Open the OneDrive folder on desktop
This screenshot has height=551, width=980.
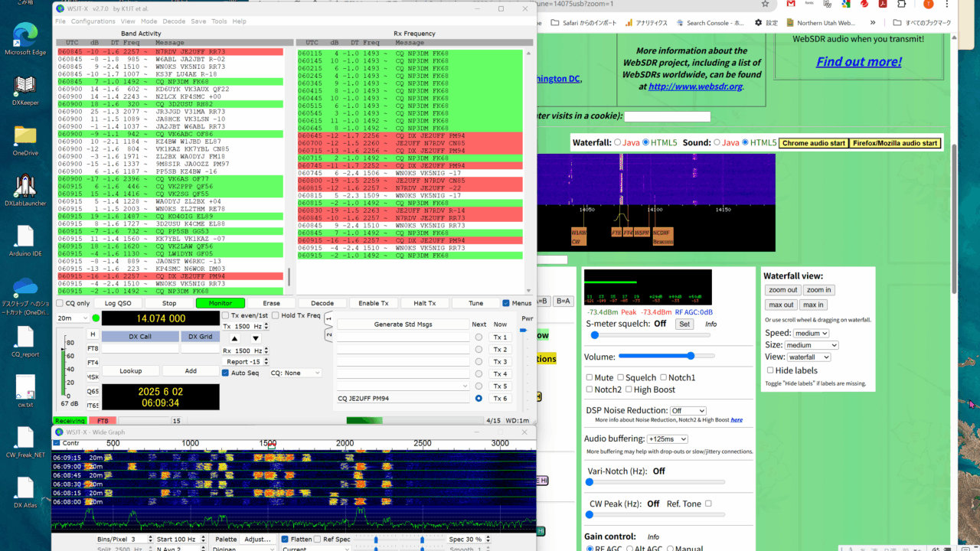25,140
